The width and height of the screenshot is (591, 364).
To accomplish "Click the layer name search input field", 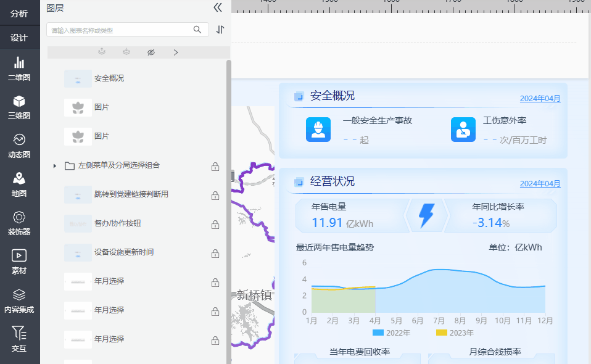I will coord(120,30).
